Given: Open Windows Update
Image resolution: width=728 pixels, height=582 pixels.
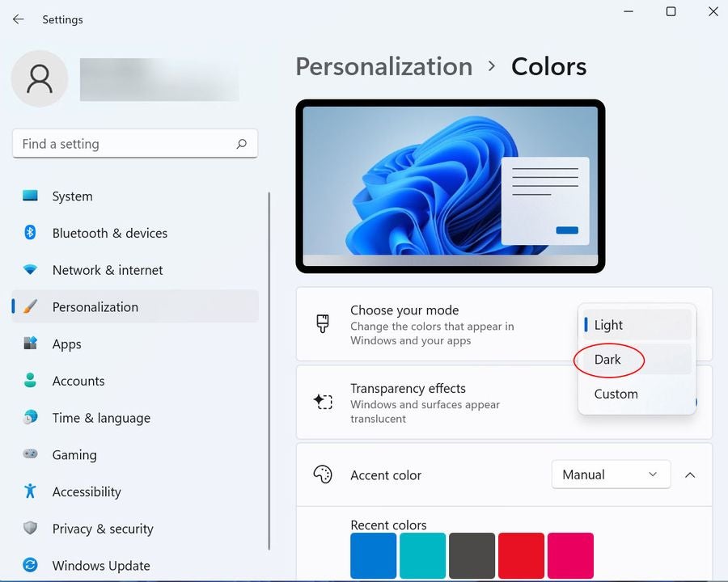Looking at the screenshot, I should 134,566.
